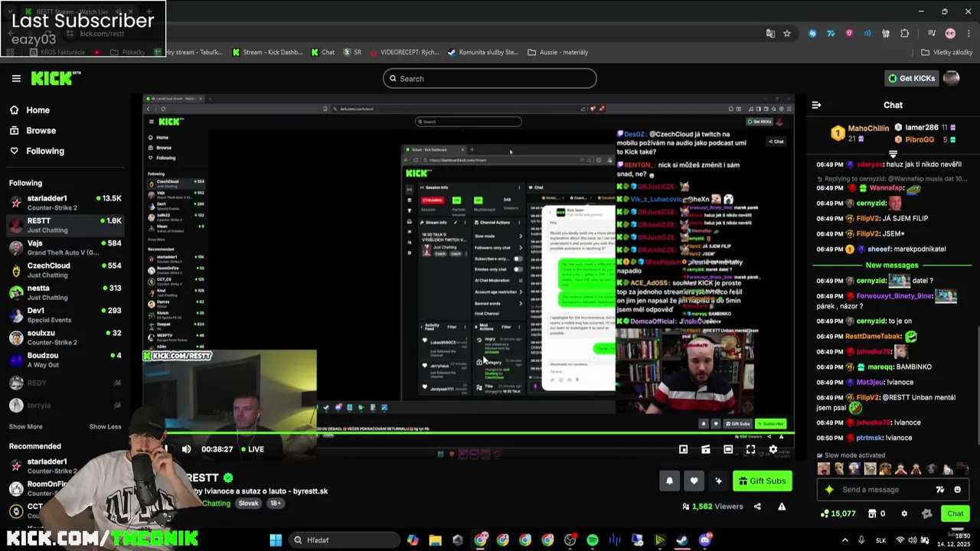
Task: Open the 'Chat' bookmark in bookmarks bar
Action: (x=323, y=52)
